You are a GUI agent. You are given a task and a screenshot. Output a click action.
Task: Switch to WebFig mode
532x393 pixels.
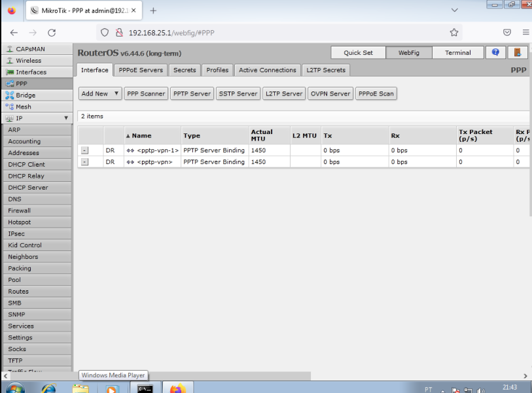tap(409, 52)
